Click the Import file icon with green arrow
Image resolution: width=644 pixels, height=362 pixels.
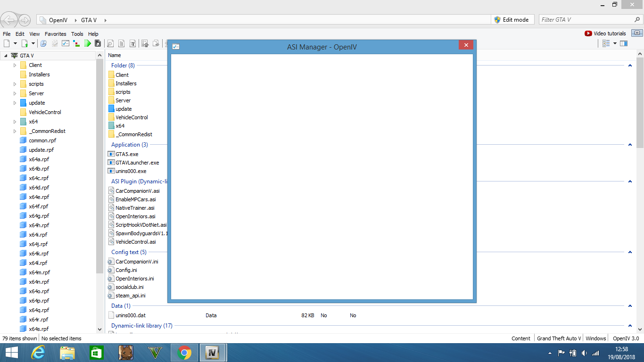click(x=25, y=43)
